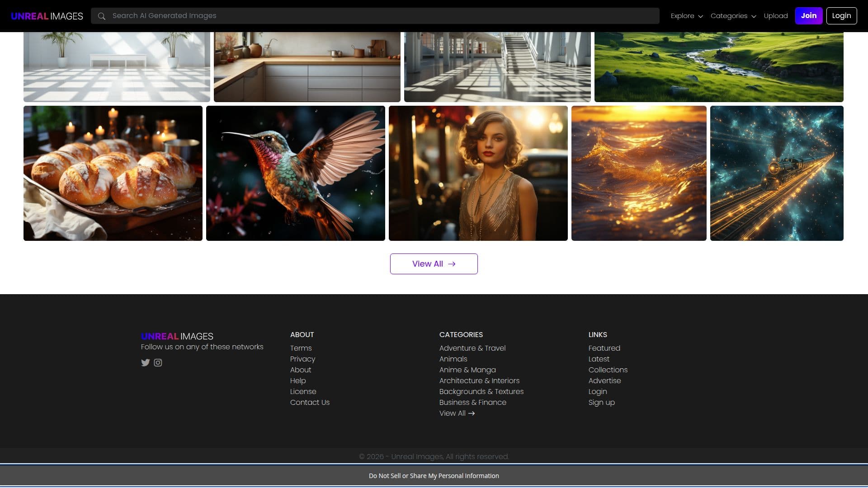The image size is (868, 488).
Task: Open the Terms link in footer
Action: (301, 348)
